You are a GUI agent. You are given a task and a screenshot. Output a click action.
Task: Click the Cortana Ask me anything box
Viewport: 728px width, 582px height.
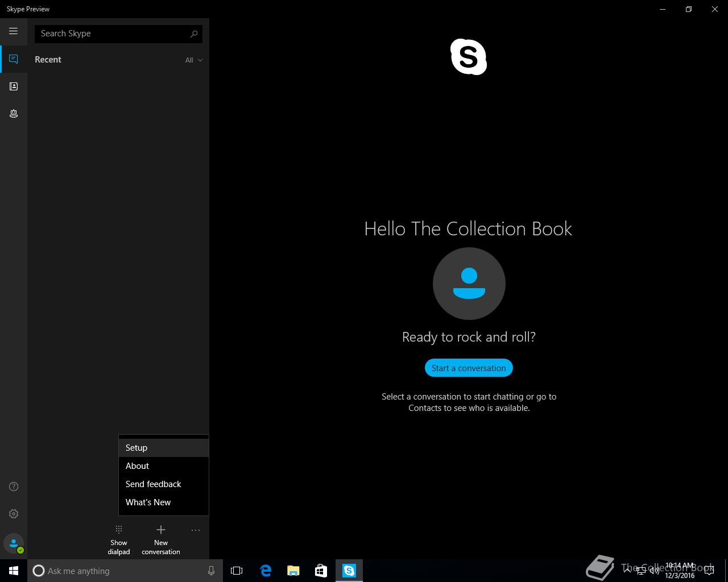tap(125, 571)
